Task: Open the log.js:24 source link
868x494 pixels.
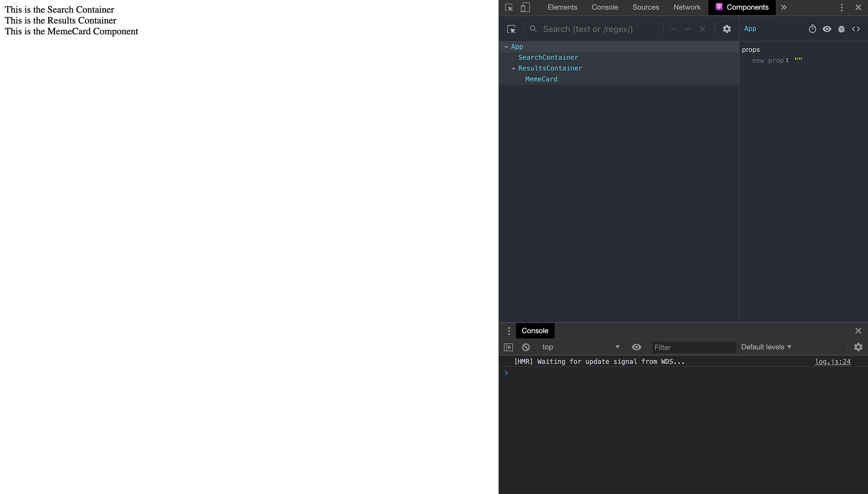Action: 832,362
